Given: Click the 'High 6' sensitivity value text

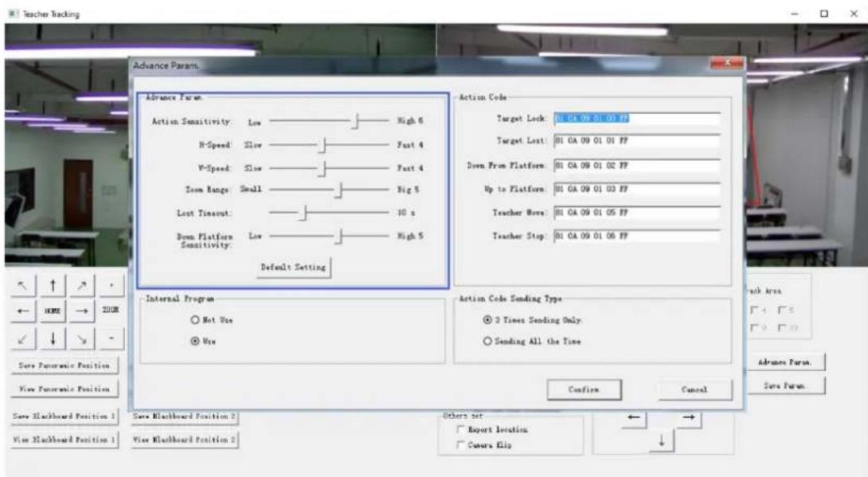Looking at the screenshot, I should (410, 120).
